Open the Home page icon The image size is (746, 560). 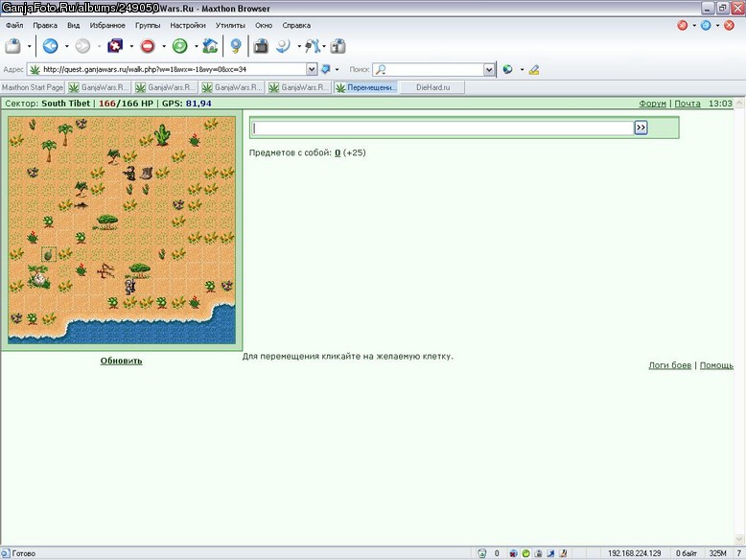[210, 46]
